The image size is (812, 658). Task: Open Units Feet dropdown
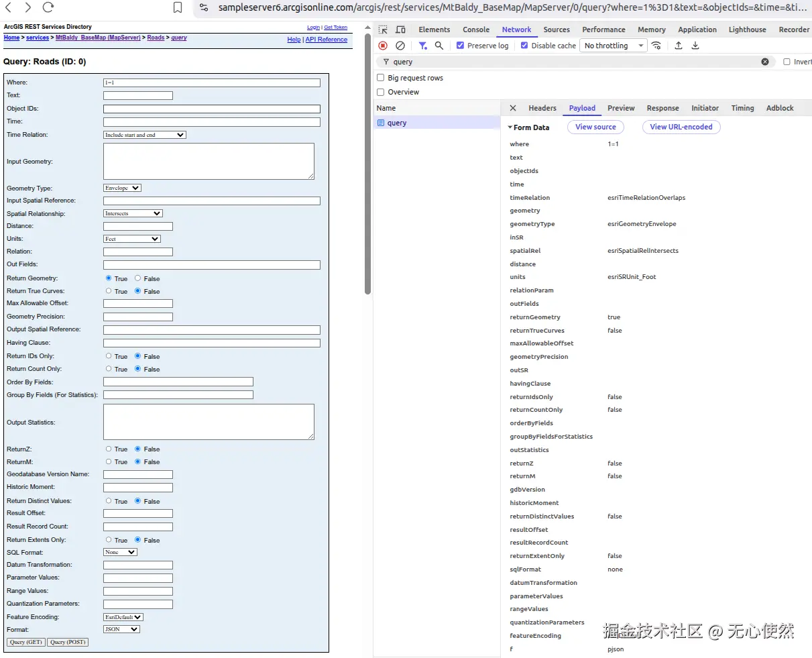point(132,239)
